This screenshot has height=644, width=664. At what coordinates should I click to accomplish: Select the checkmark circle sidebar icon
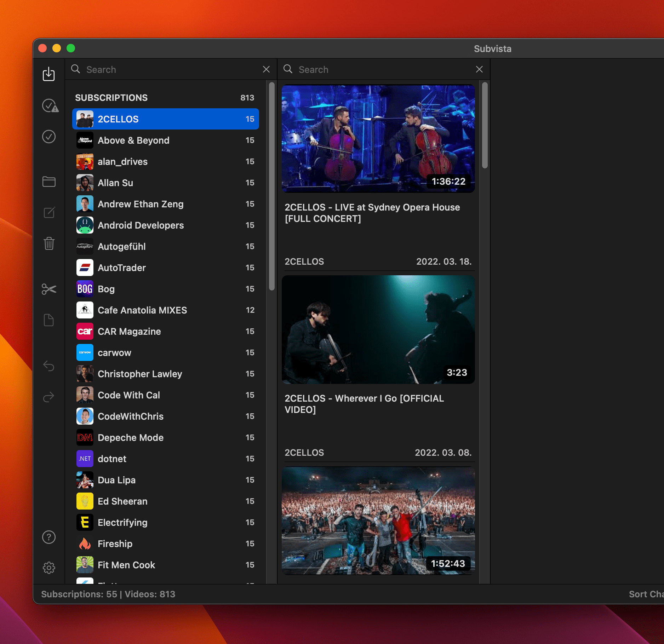(49, 137)
